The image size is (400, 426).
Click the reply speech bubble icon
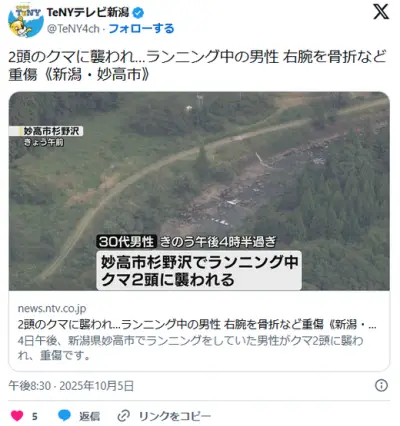[x=64, y=415]
